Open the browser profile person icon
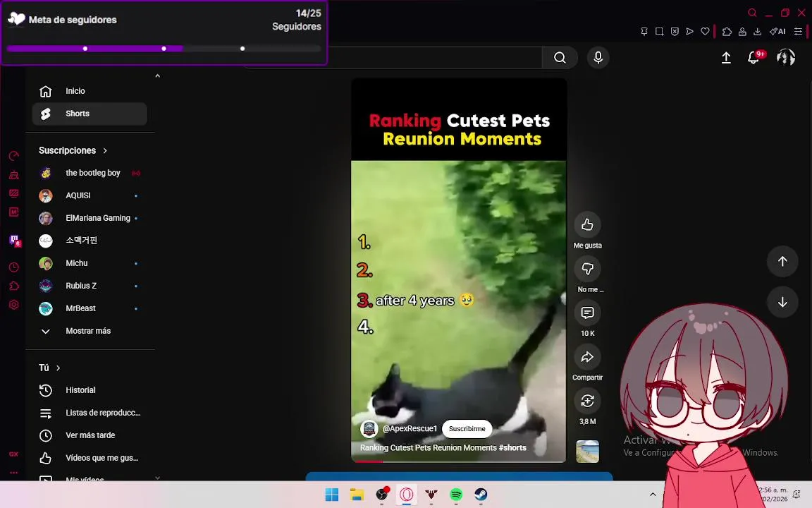 coord(742,32)
